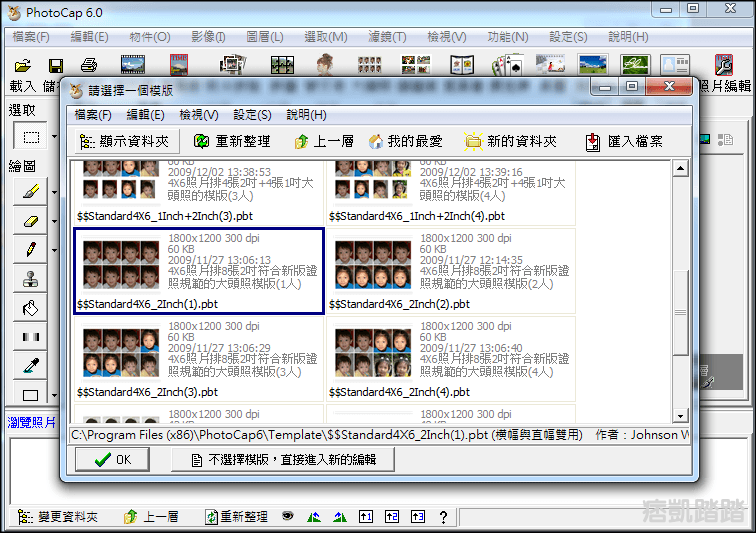Viewport: 756px width, 533px height.
Task: Select template $$Standard4X6_2Inch(3).pbt
Action: (199, 359)
